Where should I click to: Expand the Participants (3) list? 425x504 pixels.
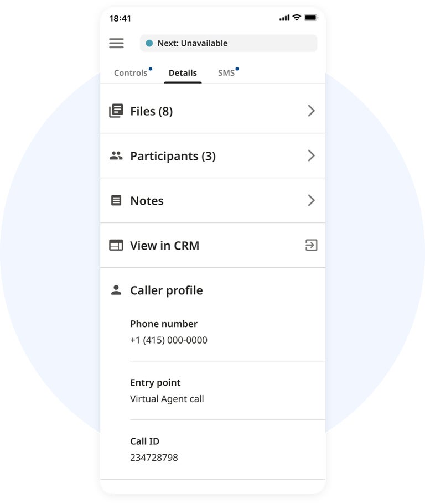click(x=311, y=155)
